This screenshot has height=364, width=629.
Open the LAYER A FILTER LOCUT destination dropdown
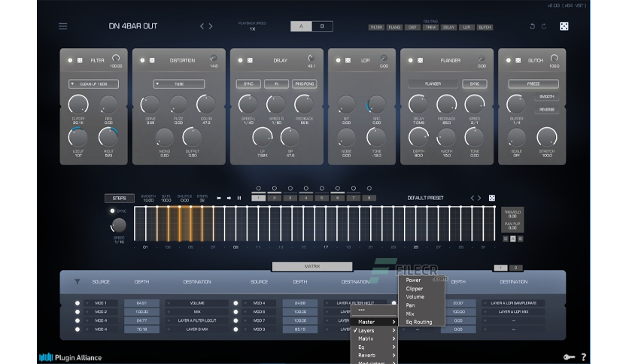click(197, 320)
